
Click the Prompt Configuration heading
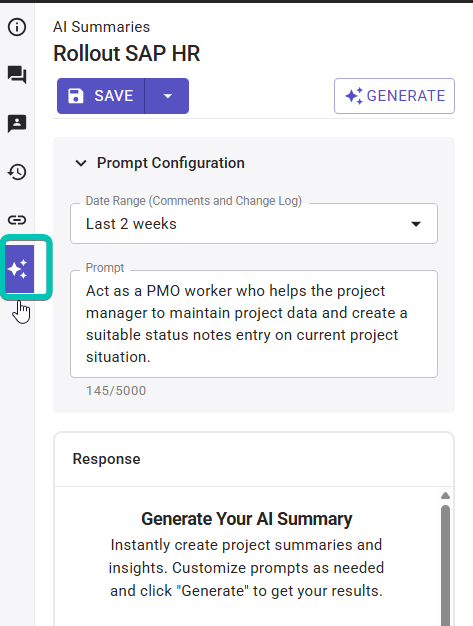tap(171, 163)
